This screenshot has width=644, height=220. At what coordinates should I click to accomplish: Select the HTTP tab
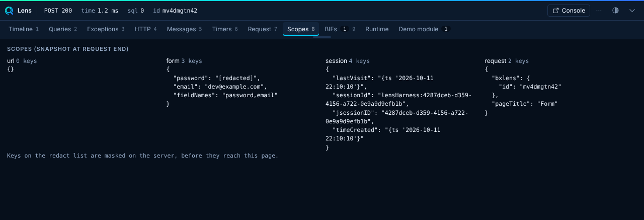tap(145, 29)
